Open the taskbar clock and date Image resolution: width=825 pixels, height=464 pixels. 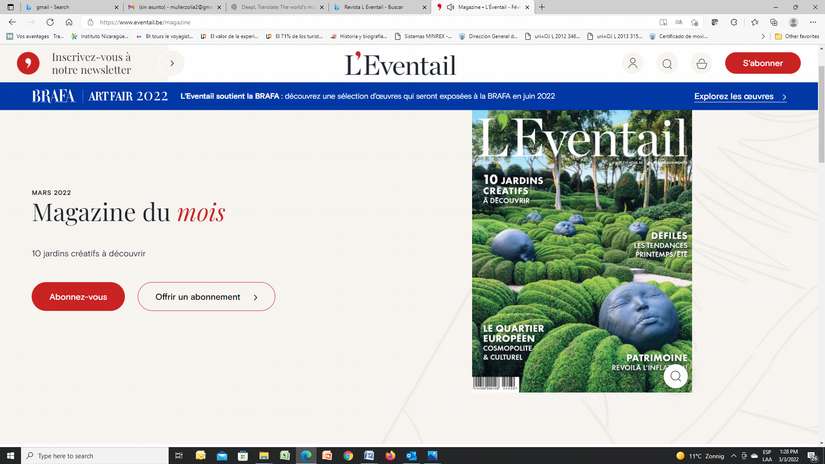pos(789,456)
